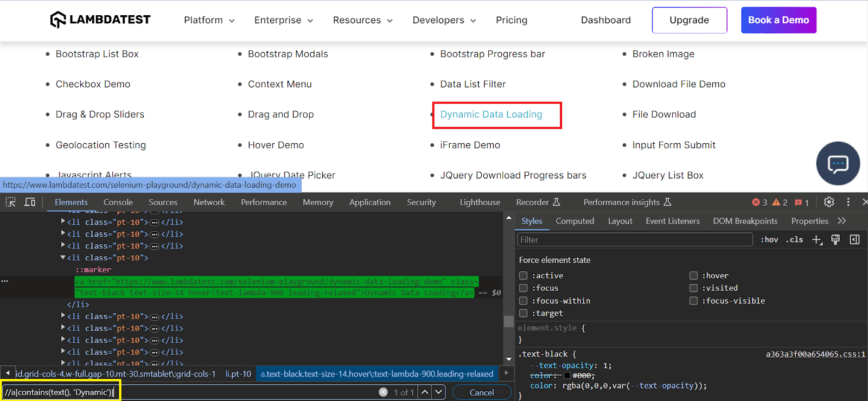Show more Styles pane tabs chevron
The width and height of the screenshot is (868, 401).
coord(842,221)
